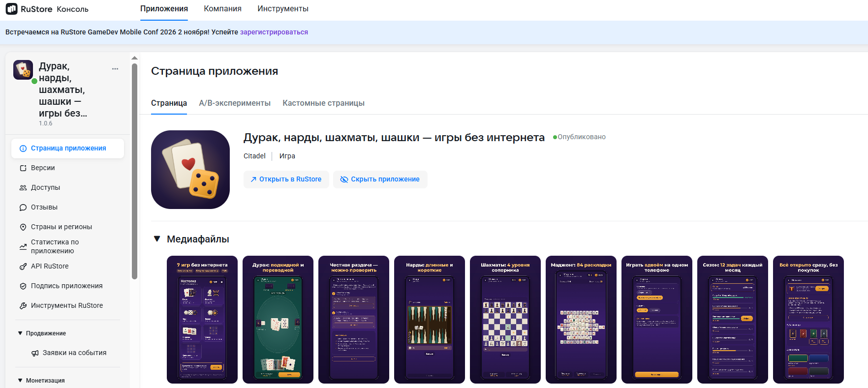Collapse the Монетизация sidebar group

20,381
